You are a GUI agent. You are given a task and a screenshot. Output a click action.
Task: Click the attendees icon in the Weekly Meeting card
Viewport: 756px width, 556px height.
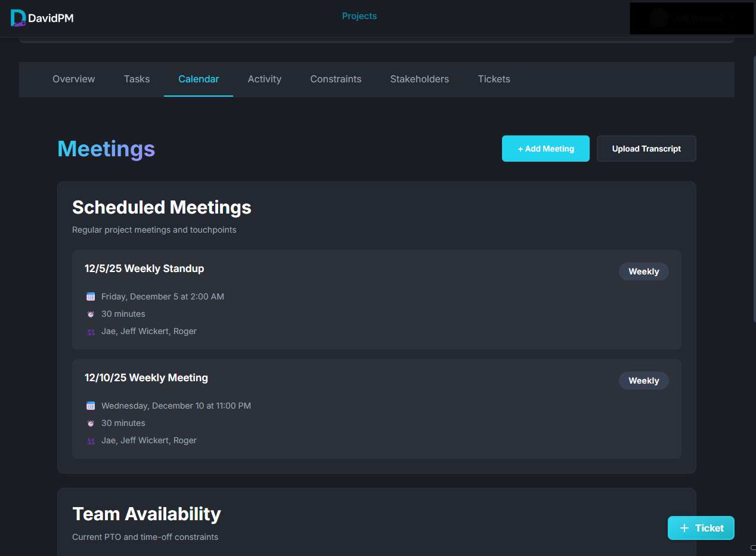click(x=91, y=440)
